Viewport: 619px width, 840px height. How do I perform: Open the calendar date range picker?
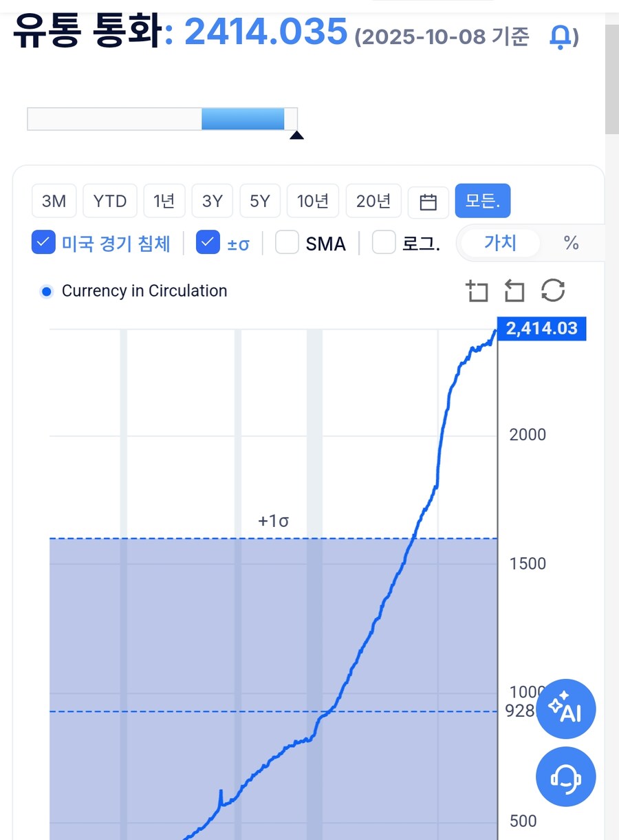point(428,202)
